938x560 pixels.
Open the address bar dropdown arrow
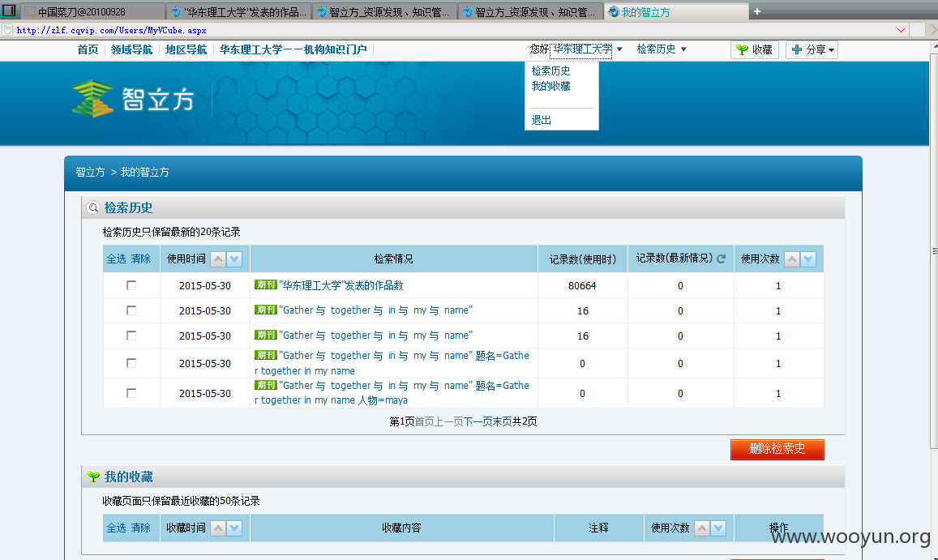pyautogui.click(x=901, y=30)
